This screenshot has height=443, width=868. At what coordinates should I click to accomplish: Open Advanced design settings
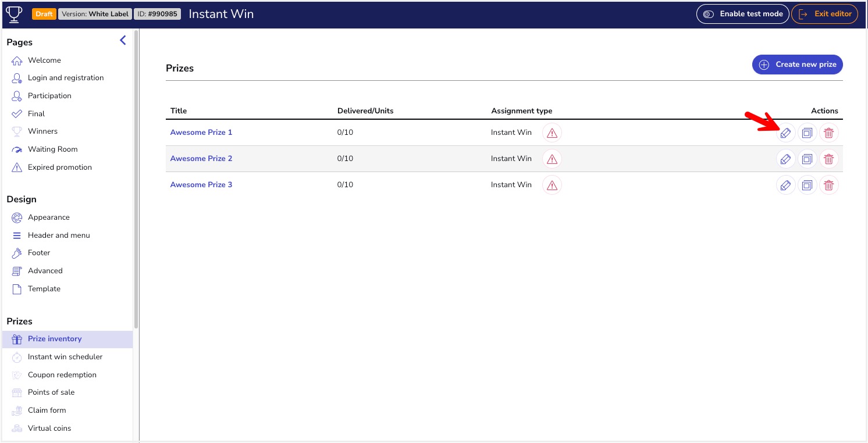pos(45,271)
